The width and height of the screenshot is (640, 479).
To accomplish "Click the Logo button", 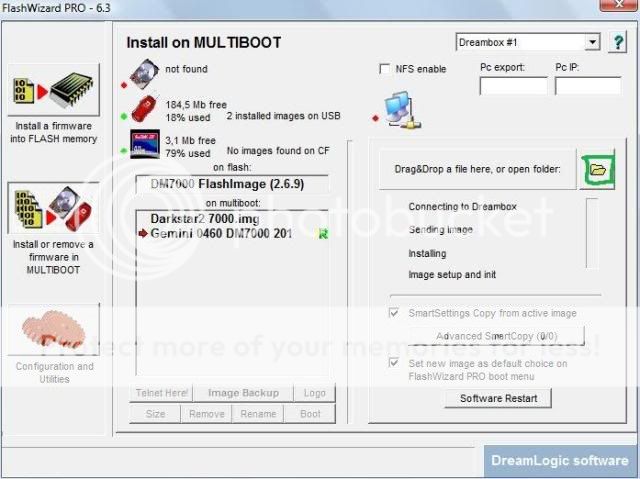I will tap(315, 393).
